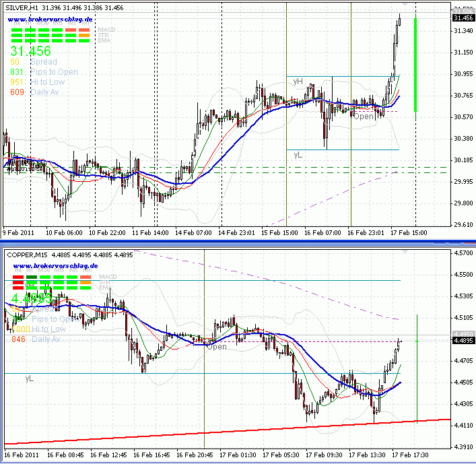Click the 4.4305 price on the Copper axis
Viewport: 476px width, 464px height.
[x=464, y=404]
